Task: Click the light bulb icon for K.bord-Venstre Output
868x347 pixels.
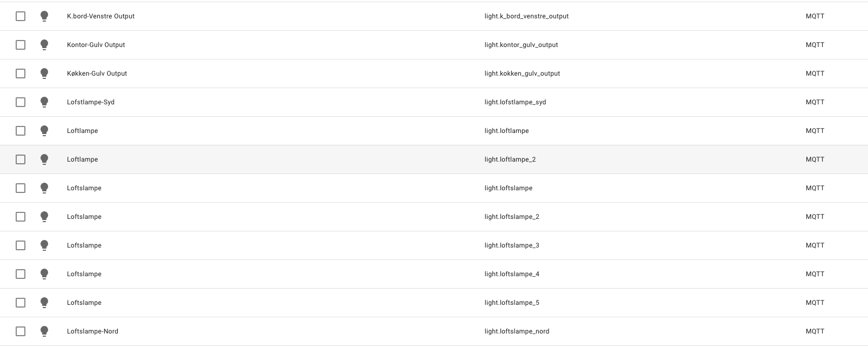Action: (44, 16)
